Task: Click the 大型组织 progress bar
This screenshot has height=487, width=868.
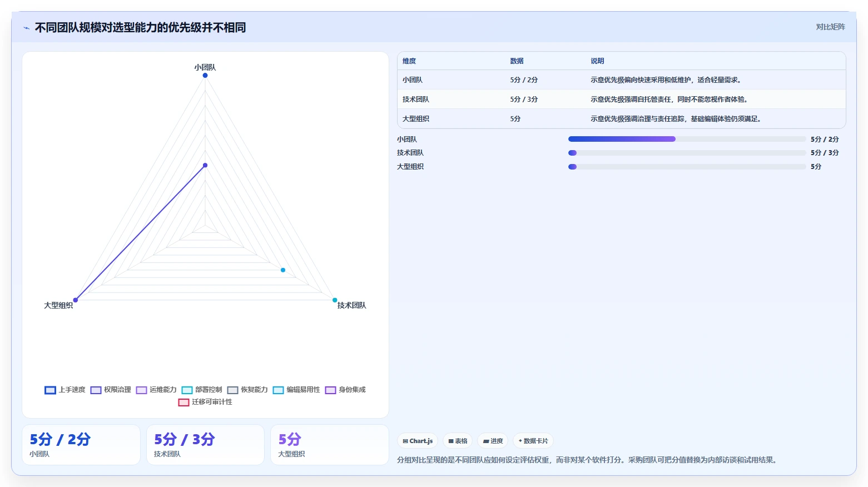Action: pos(687,167)
